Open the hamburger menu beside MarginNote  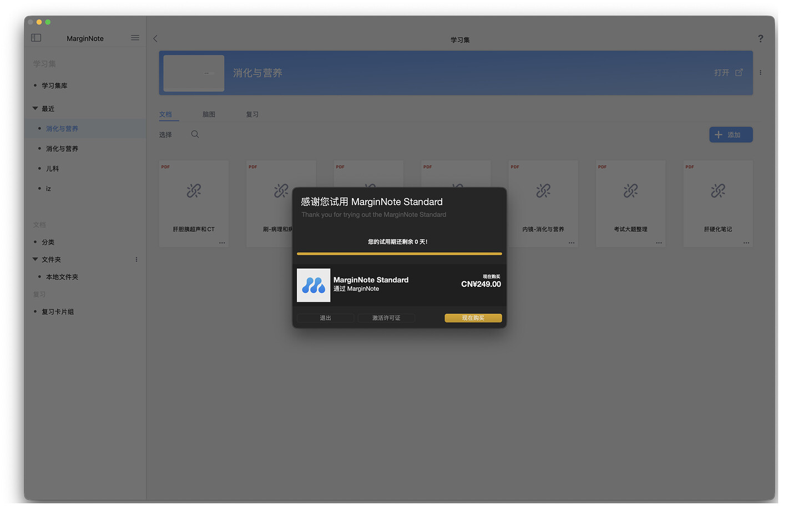[135, 38]
